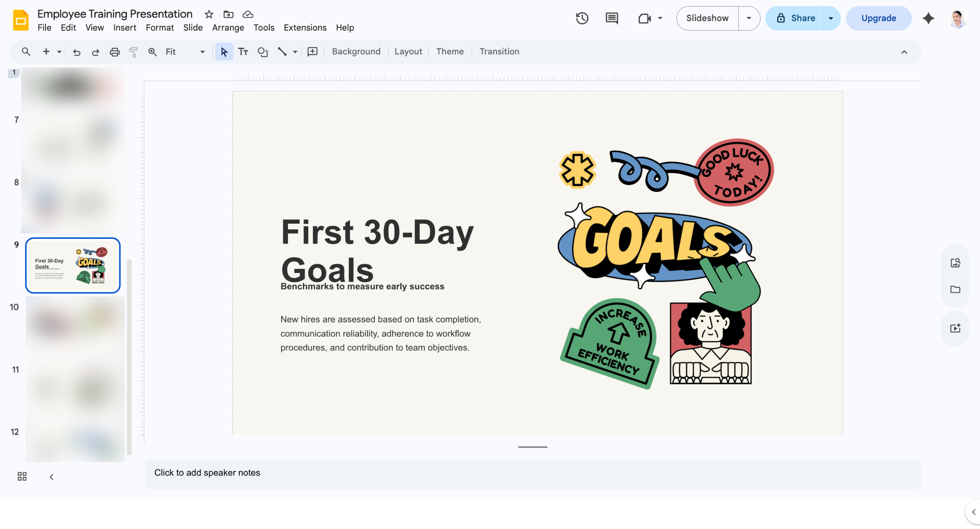Select the Shape tool
Viewport: 980px width, 529px height.
coord(263,52)
